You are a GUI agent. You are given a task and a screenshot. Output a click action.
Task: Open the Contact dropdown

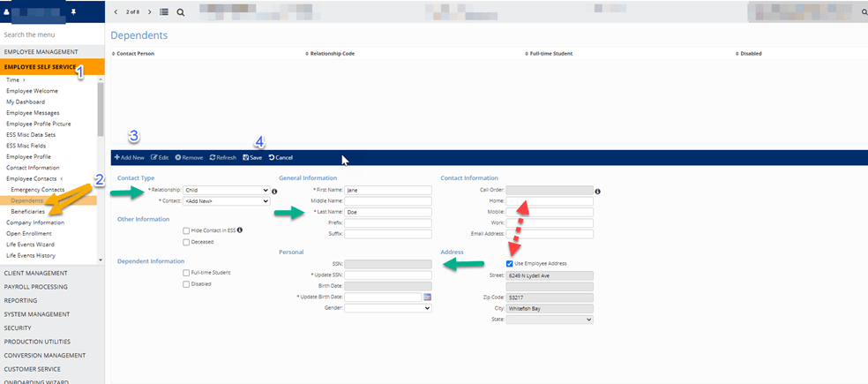click(227, 201)
